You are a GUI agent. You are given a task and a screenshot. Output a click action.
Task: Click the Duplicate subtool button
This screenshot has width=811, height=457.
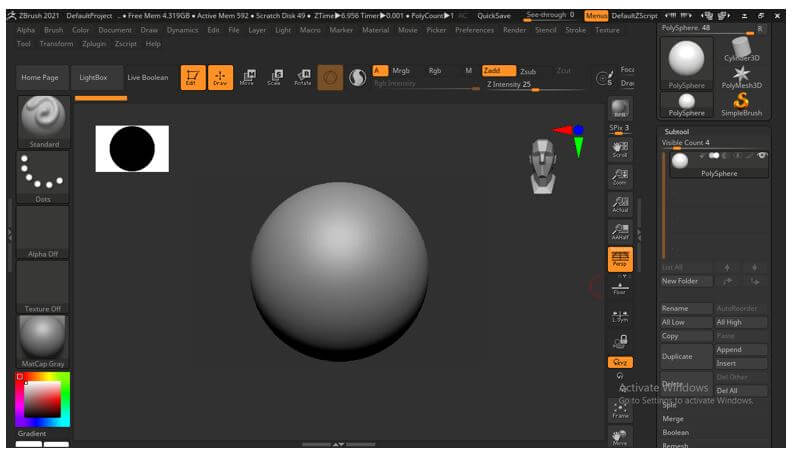(x=686, y=357)
